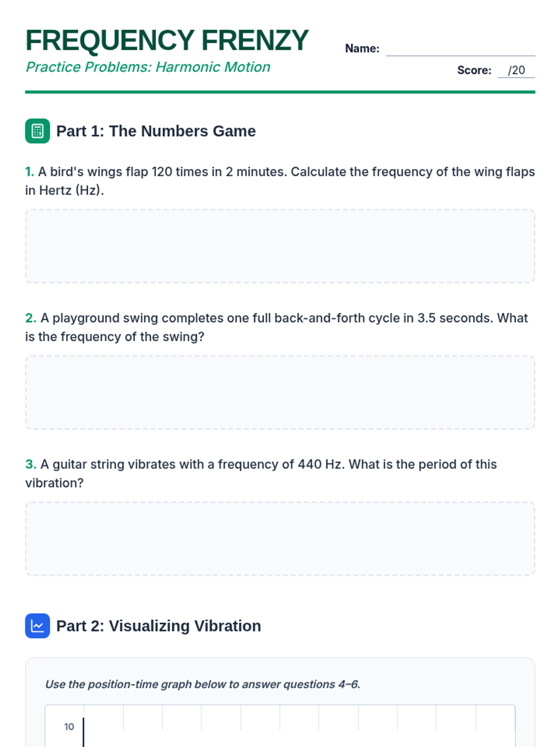The width and height of the screenshot is (560, 747).
Task: Click the question 1 answer box
Action: click(280, 246)
